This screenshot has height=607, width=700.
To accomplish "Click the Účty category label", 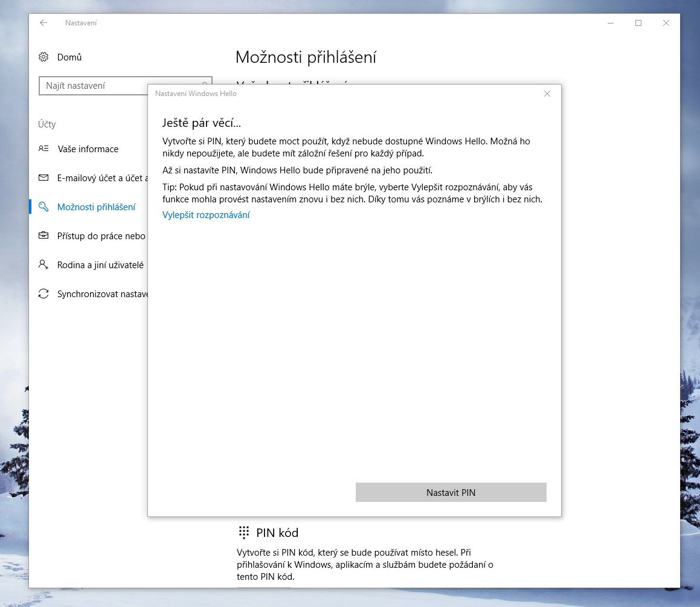I will pos(47,124).
